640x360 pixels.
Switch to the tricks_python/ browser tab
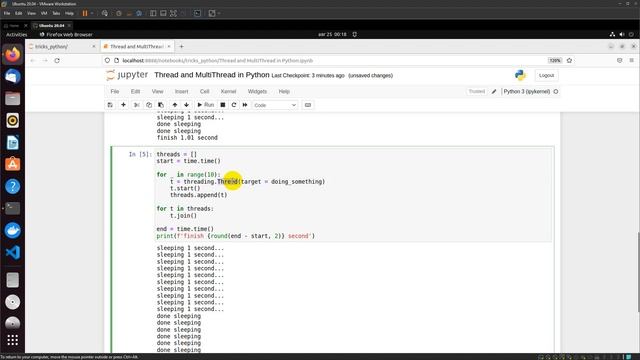61,47
